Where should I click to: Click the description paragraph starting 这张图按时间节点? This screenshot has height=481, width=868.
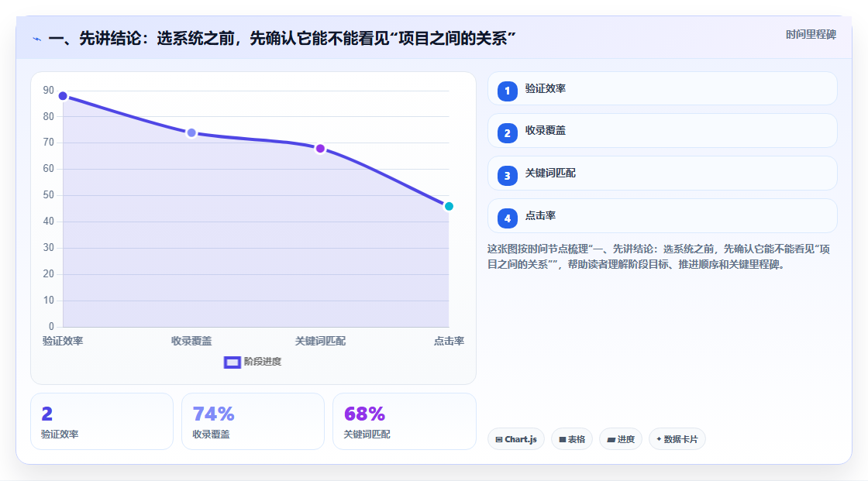pos(659,257)
